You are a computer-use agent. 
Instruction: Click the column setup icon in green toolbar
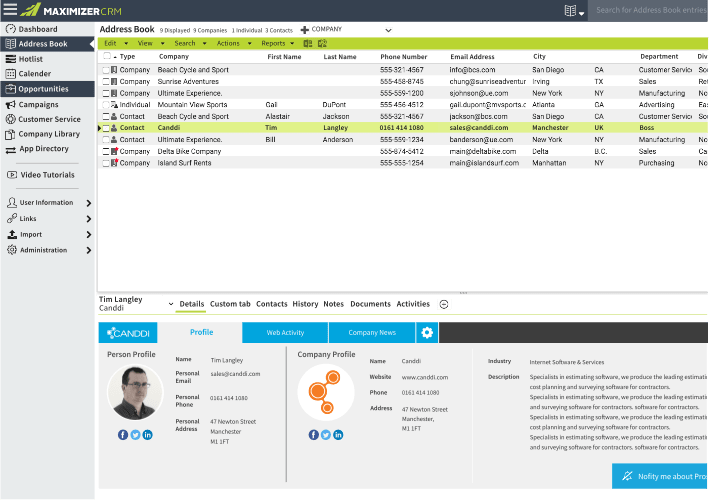[308, 43]
